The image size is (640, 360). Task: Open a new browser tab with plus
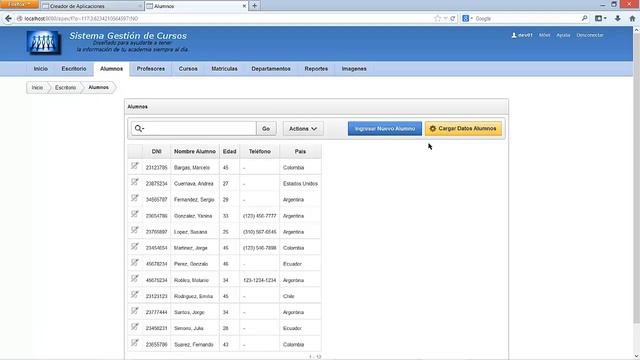pos(255,6)
